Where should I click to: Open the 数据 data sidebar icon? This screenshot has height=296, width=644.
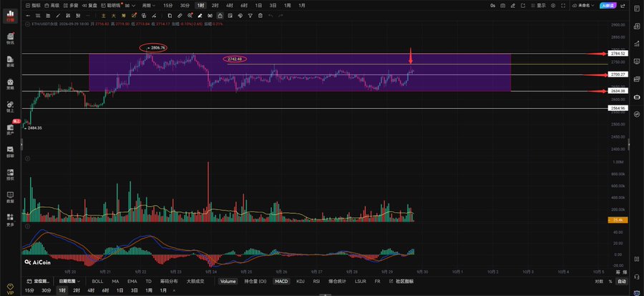pos(10,197)
